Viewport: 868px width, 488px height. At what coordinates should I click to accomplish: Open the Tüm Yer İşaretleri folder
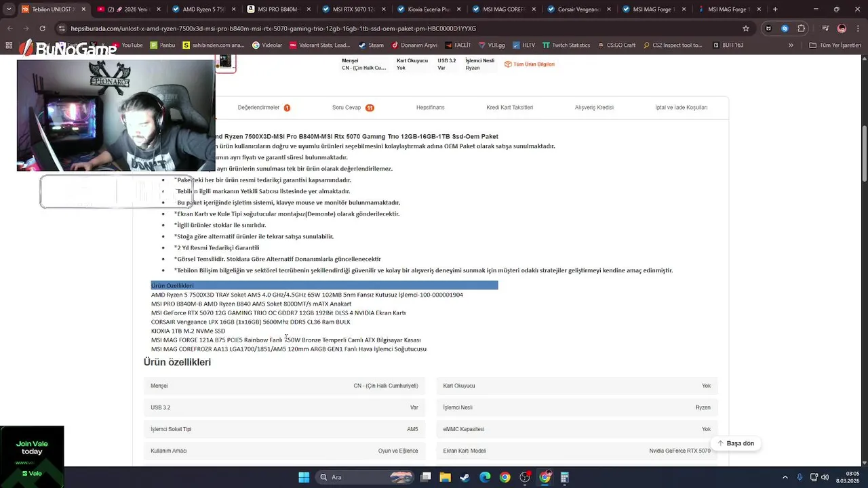pyautogui.click(x=835, y=45)
